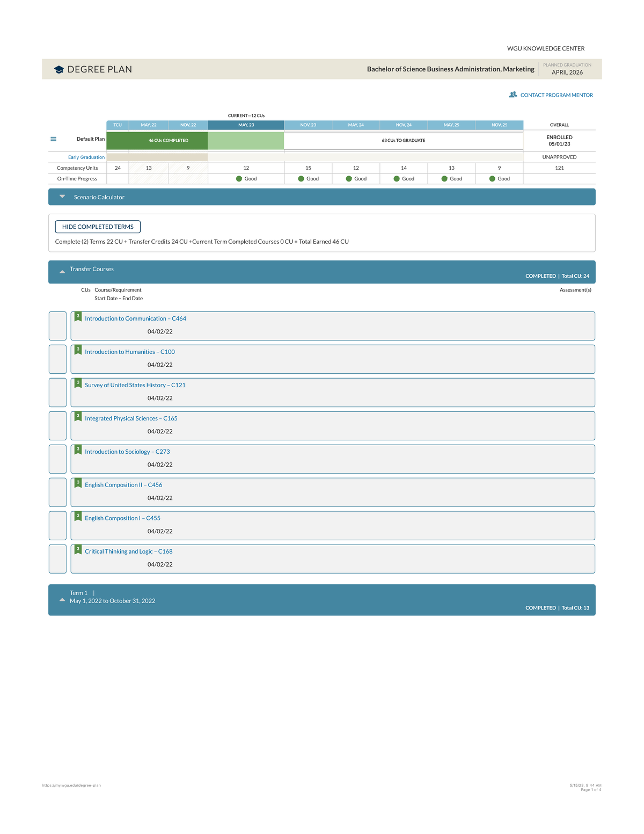Collapse the Term 1 section arrow
This screenshot has height=834, width=644.
click(62, 600)
